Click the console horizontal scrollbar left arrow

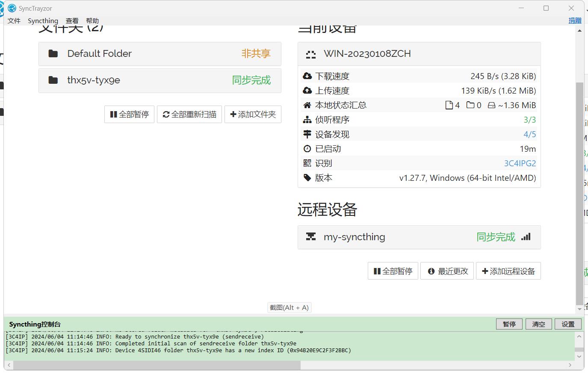[x=9, y=365]
